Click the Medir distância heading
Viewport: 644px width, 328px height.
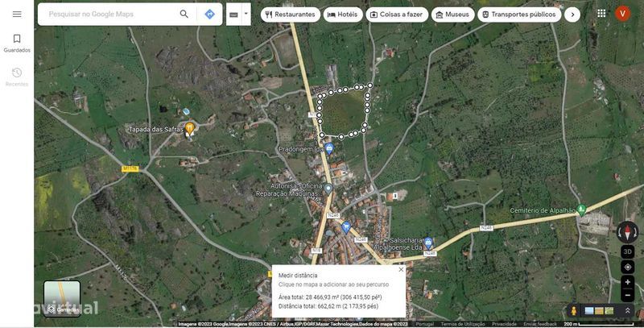(298, 276)
